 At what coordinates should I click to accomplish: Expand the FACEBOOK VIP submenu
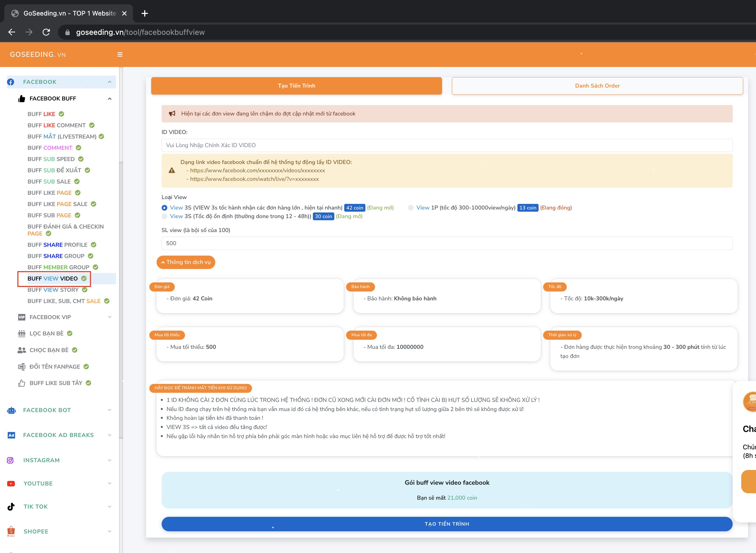(x=110, y=317)
